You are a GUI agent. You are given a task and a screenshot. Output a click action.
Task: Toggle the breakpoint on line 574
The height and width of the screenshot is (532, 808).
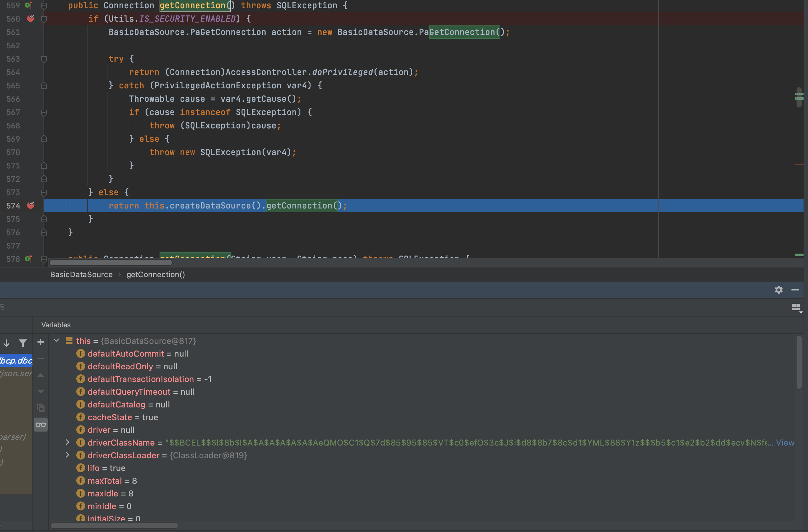click(x=31, y=205)
